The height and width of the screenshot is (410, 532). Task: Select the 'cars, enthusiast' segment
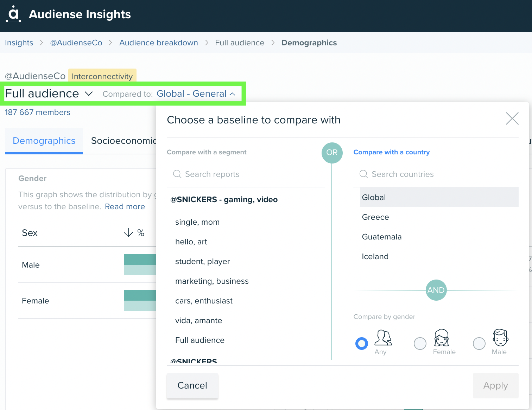[x=204, y=301]
